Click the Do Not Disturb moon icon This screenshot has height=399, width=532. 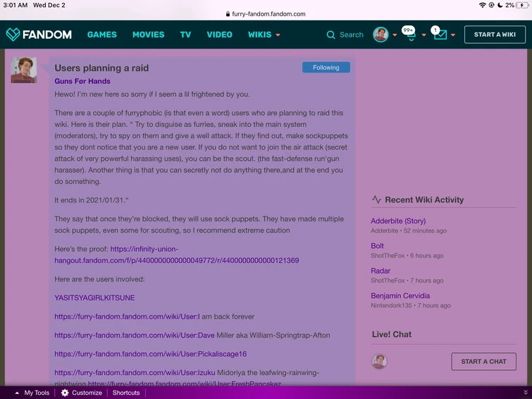tap(500, 5)
